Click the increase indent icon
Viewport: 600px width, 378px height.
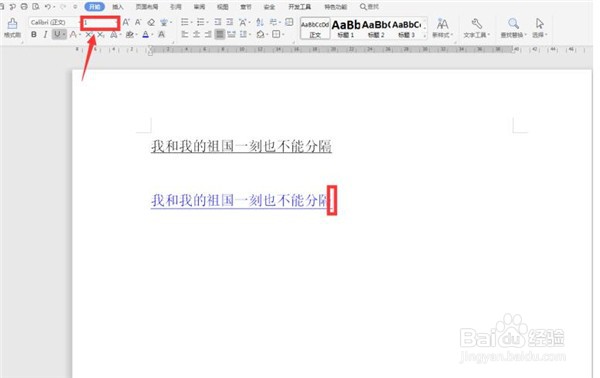(x=230, y=22)
